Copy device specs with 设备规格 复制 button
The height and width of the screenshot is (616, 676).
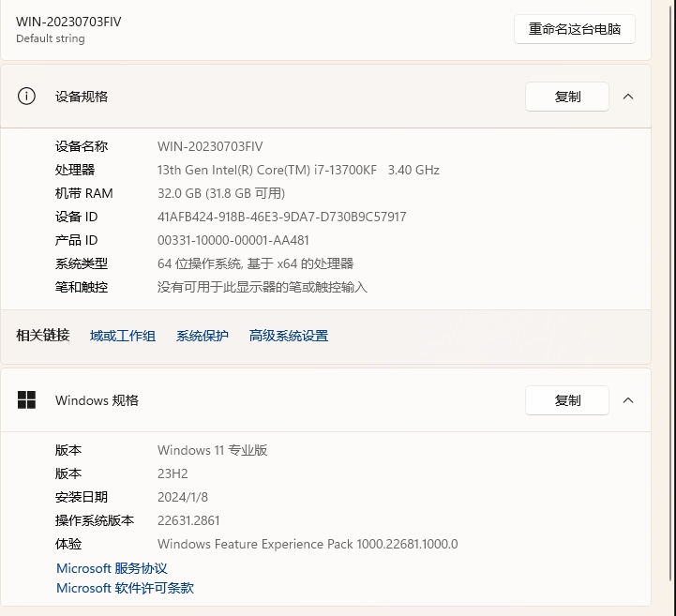pyautogui.click(x=567, y=97)
